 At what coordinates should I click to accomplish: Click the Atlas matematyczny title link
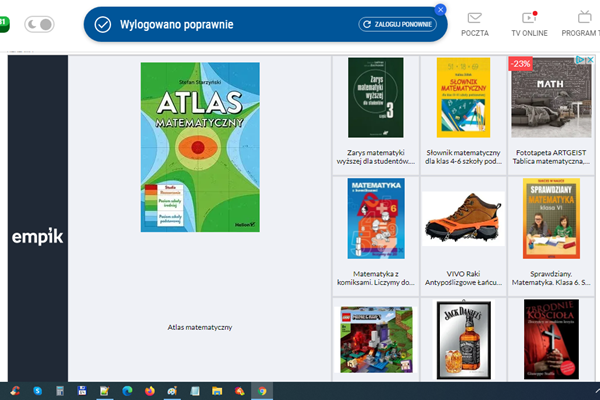[x=200, y=327]
